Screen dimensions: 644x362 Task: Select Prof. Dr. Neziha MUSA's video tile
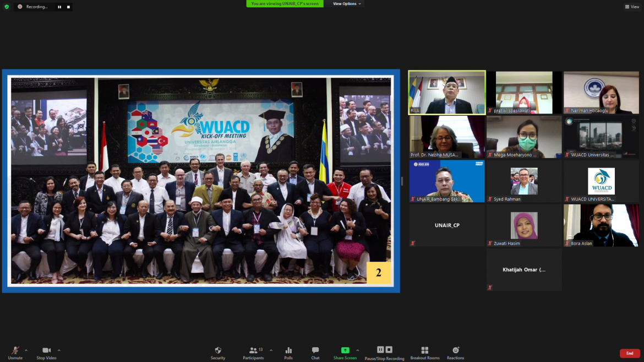pos(447,137)
